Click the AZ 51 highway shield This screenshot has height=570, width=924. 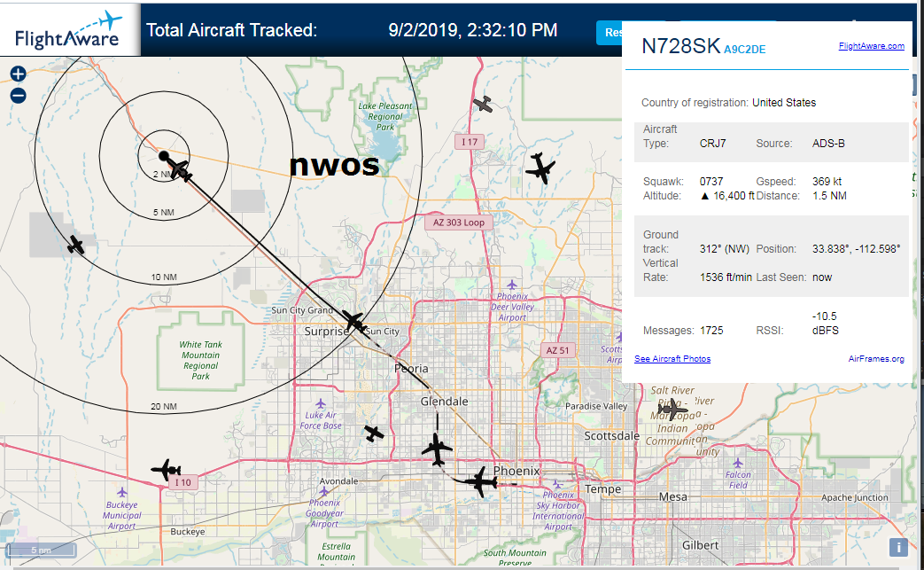point(557,350)
